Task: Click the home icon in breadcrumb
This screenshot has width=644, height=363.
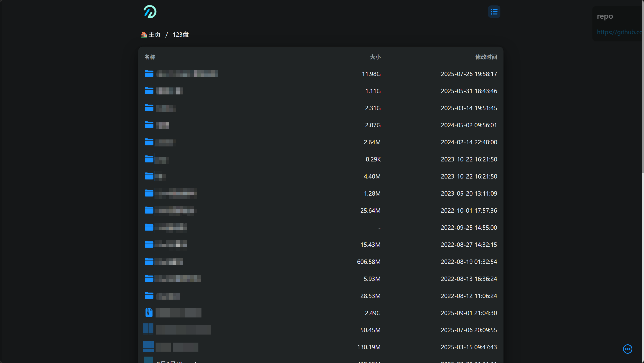Action: [x=144, y=34]
